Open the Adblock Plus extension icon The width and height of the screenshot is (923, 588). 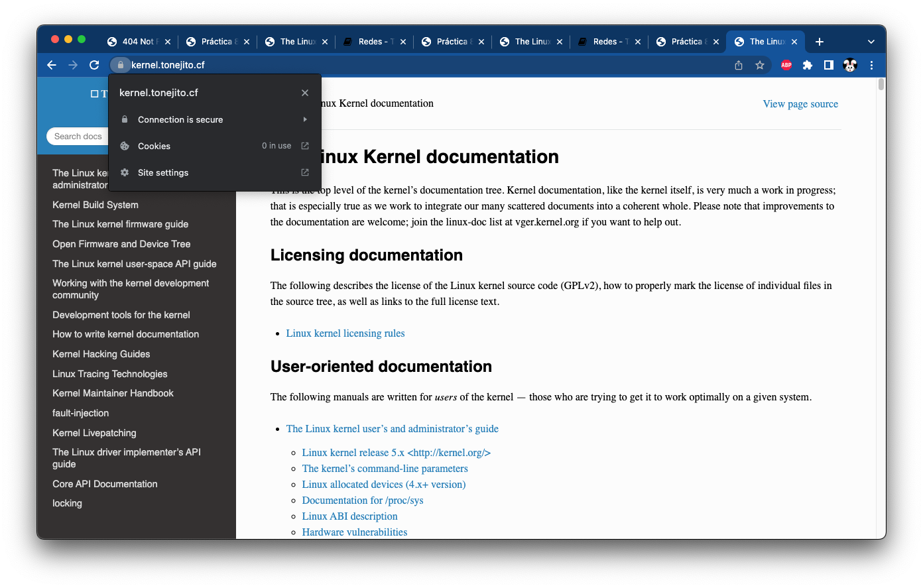786,65
